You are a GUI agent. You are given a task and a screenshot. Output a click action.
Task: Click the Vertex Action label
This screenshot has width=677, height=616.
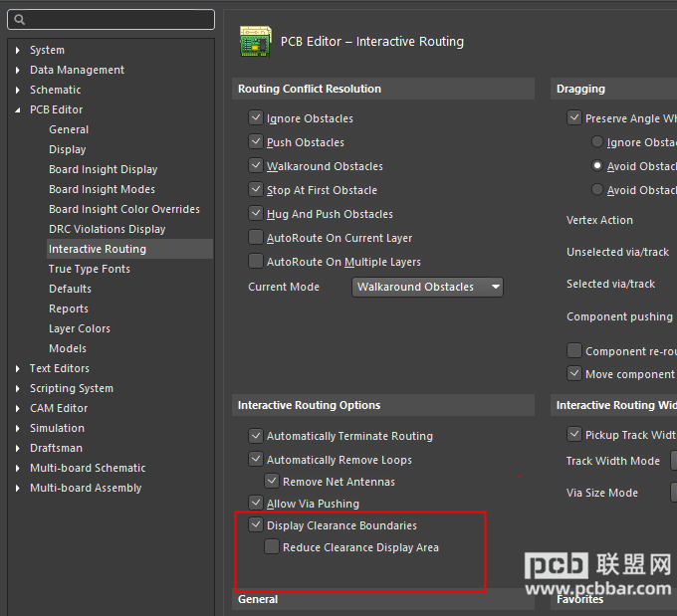[x=599, y=220]
